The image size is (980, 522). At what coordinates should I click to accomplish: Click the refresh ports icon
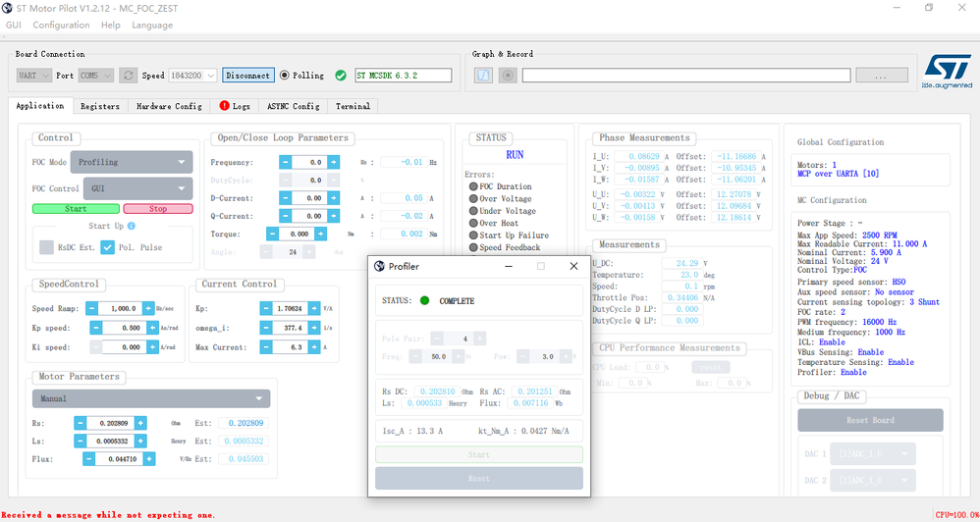pos(128,75)
